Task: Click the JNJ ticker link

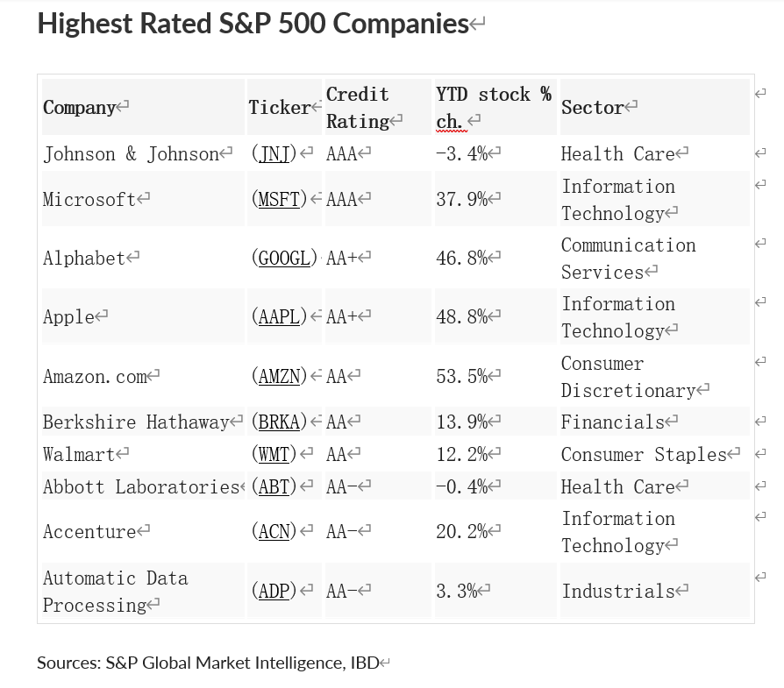Action: [x=274, y=154]
